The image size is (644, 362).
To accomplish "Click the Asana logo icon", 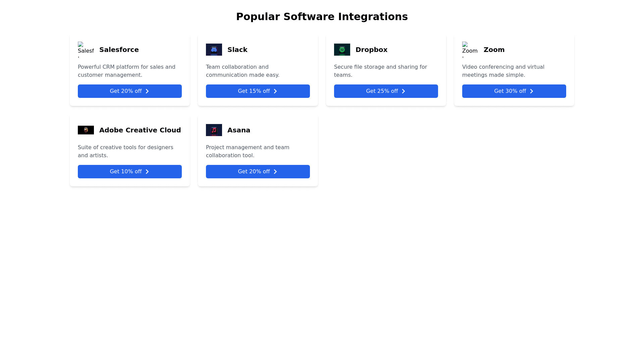I will (214, 130).
